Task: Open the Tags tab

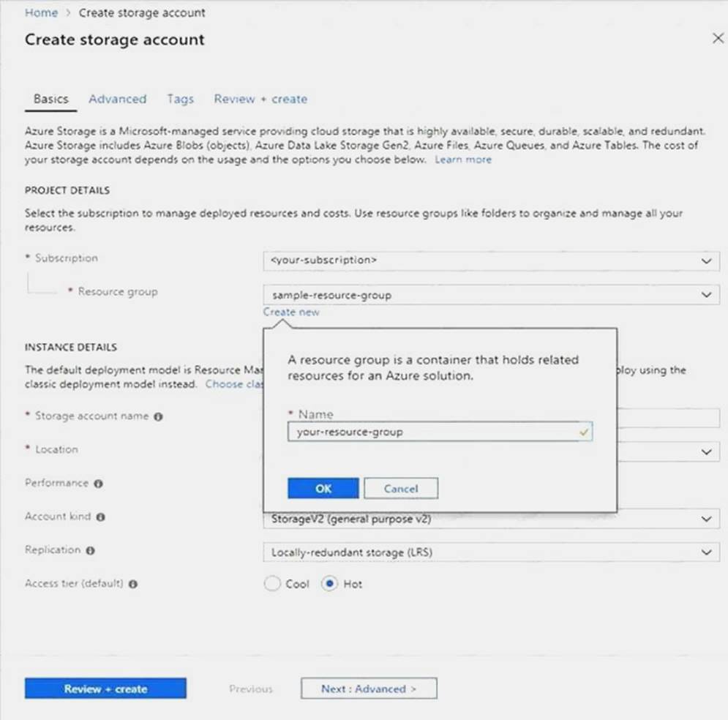Action: coord(180,99)
